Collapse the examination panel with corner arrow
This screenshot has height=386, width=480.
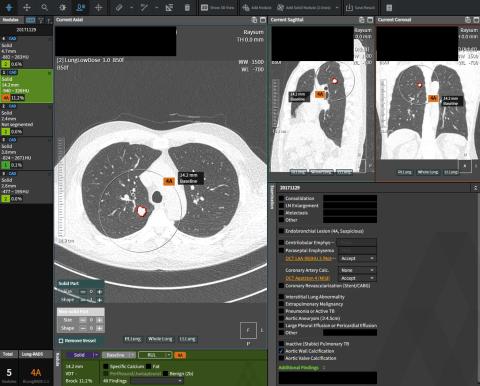coord(475,188)
